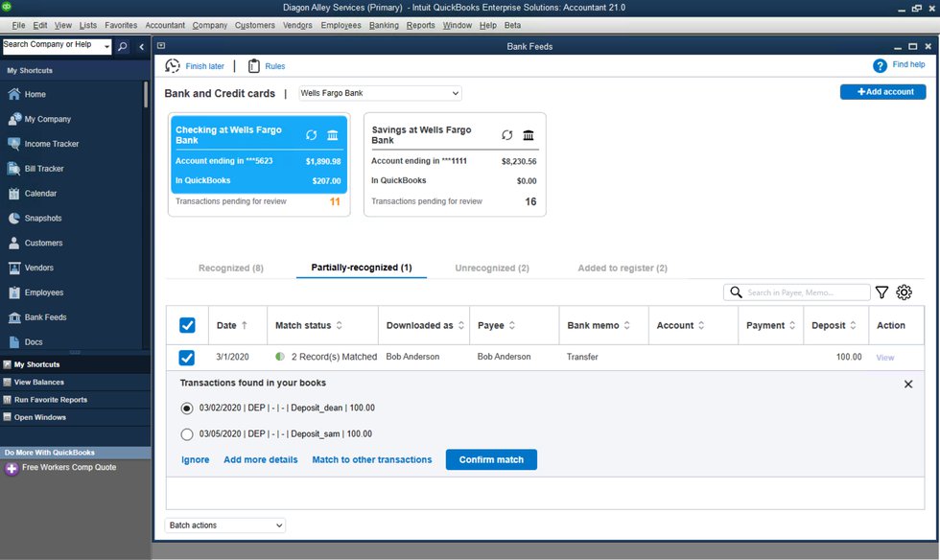The image size is (940, 560).
Task: Open Bank Feeds shortcut in sidebar
Action: (x=45, y=317)
